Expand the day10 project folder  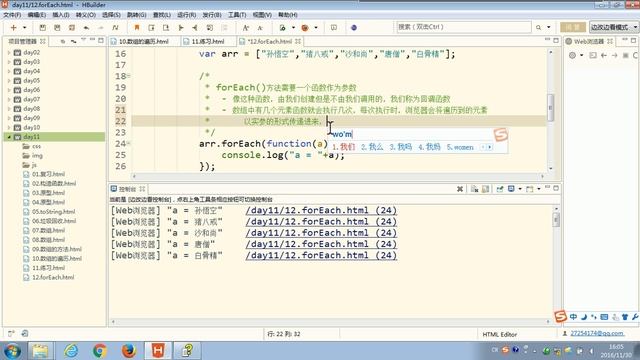click(x=9, y=127)
